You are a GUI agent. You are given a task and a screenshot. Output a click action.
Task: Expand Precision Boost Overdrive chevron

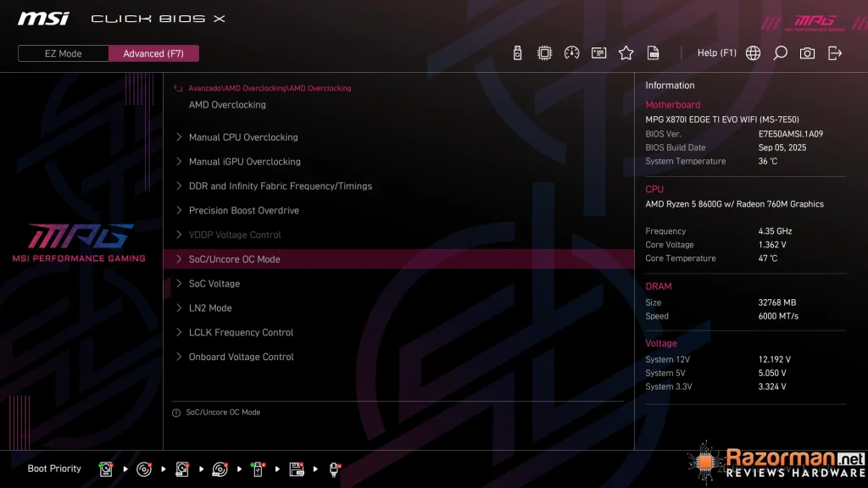click(x=179, y=210)
